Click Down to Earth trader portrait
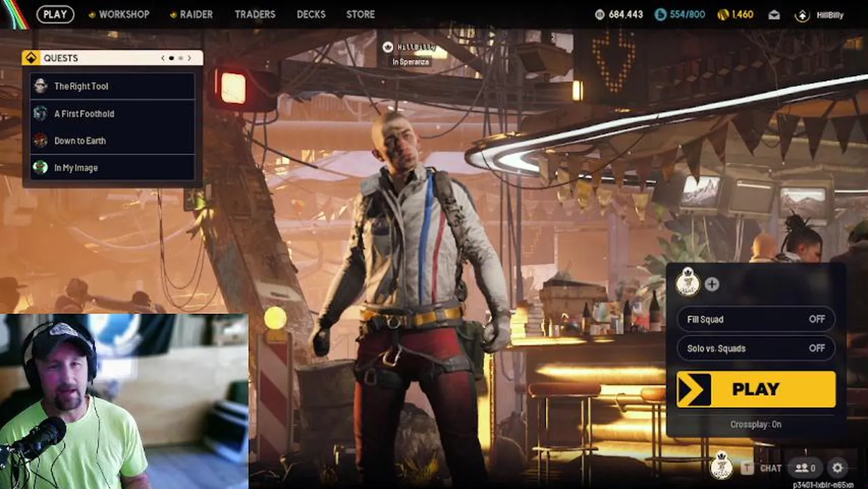Screen dimensions: 868x489 click(41, 141)
